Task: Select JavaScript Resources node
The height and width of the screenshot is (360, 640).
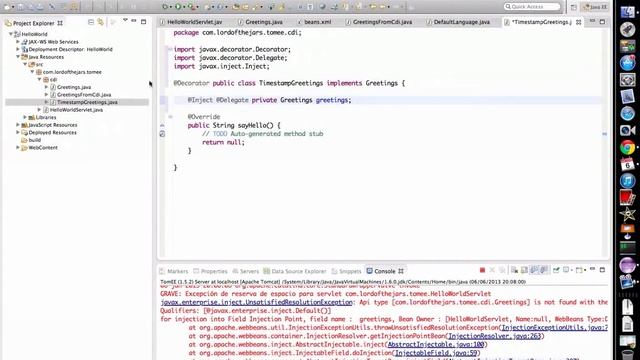Action: tap(52, 125)
